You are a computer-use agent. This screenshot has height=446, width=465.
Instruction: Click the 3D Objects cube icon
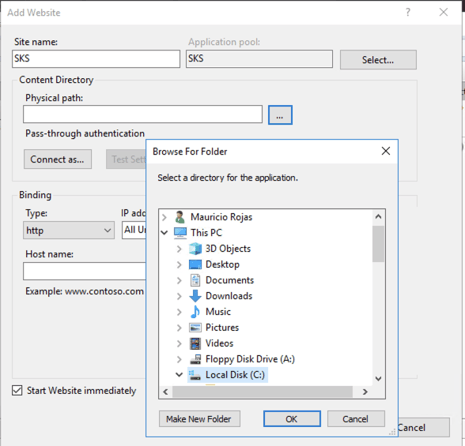[x=195, y=249]
